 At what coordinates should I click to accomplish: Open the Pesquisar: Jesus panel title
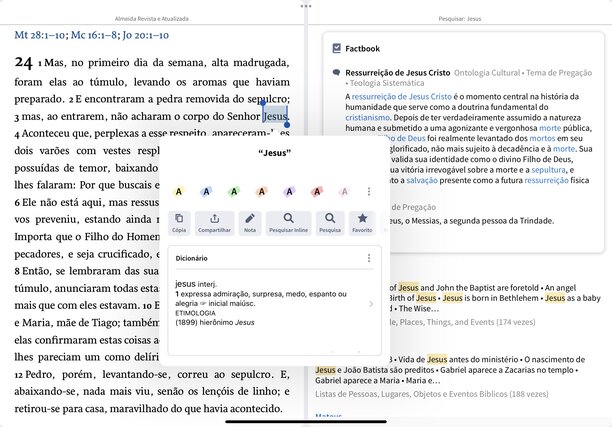click(460, 18)
